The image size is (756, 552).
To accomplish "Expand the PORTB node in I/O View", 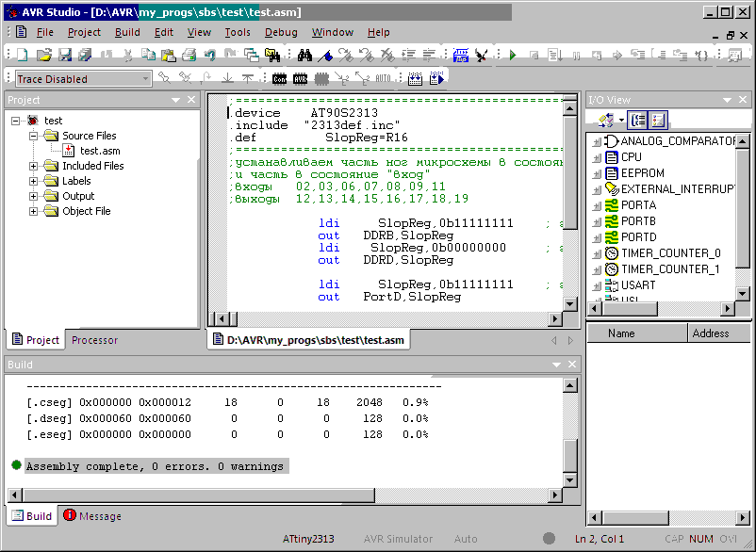I will (597, 221).
